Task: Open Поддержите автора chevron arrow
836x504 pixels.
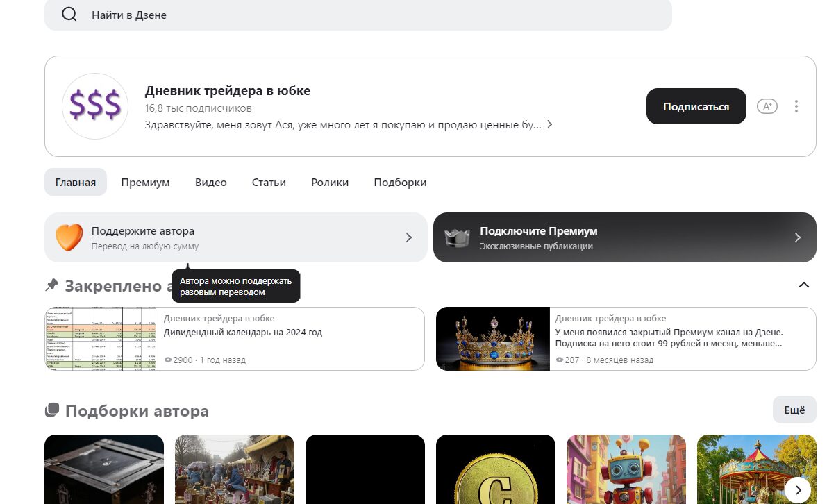Action: point(409,237)
